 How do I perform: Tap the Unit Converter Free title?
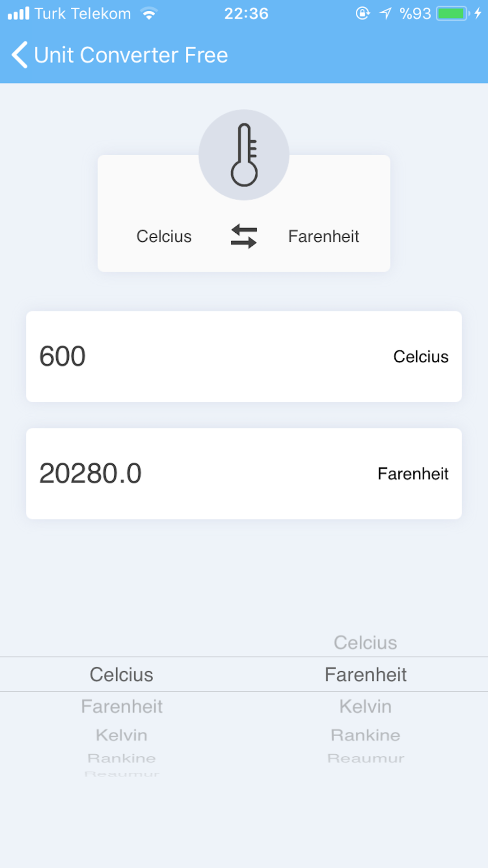[x=131, y=55]
